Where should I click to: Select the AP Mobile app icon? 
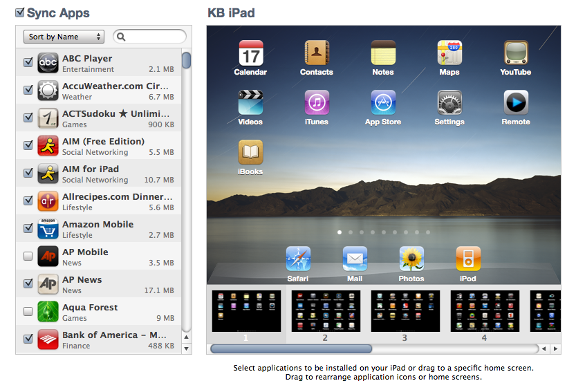tap(48, 256)
